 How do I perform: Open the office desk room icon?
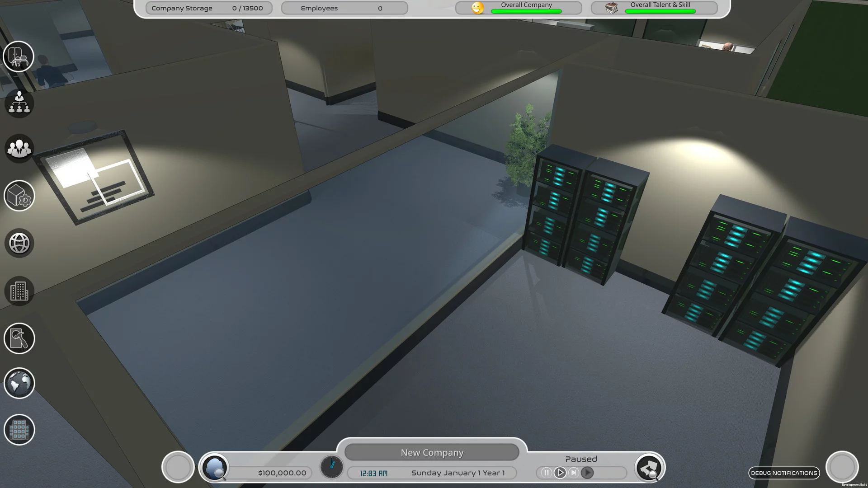[19, 56]
